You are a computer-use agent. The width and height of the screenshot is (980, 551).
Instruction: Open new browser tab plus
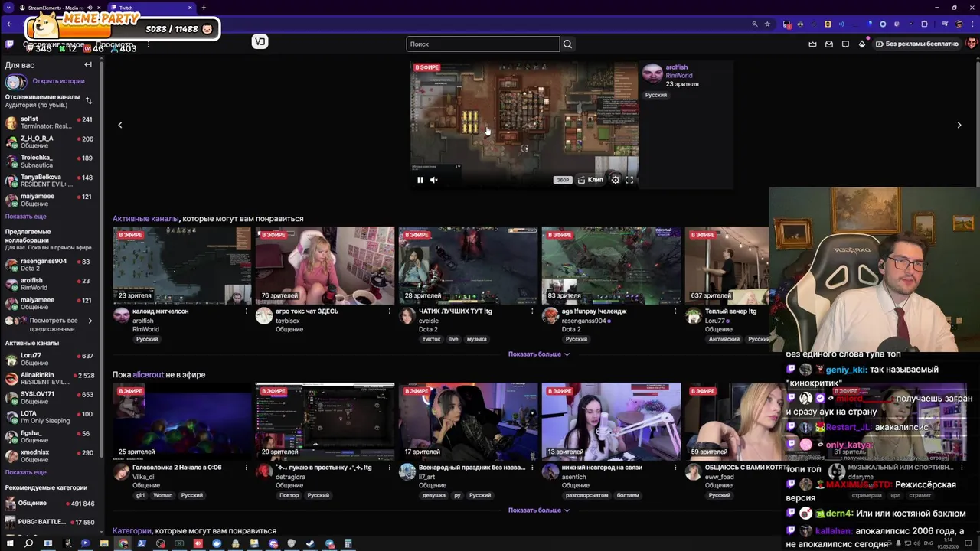[204, 8]
